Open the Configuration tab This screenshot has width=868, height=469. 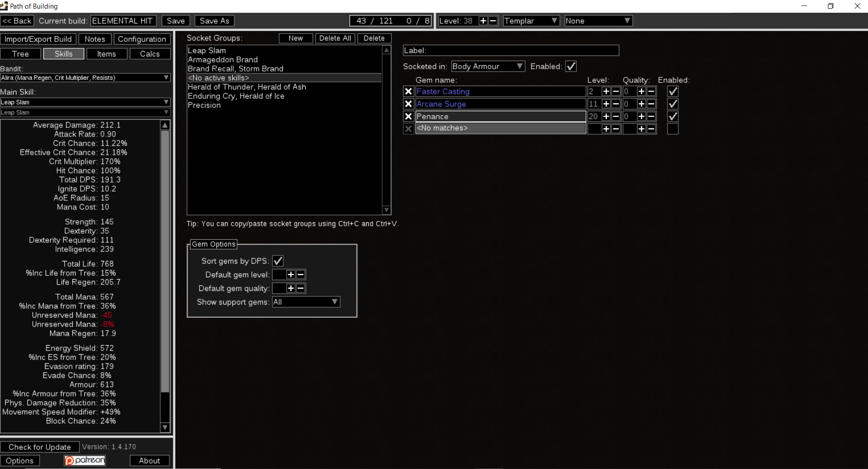coord(142,39)
